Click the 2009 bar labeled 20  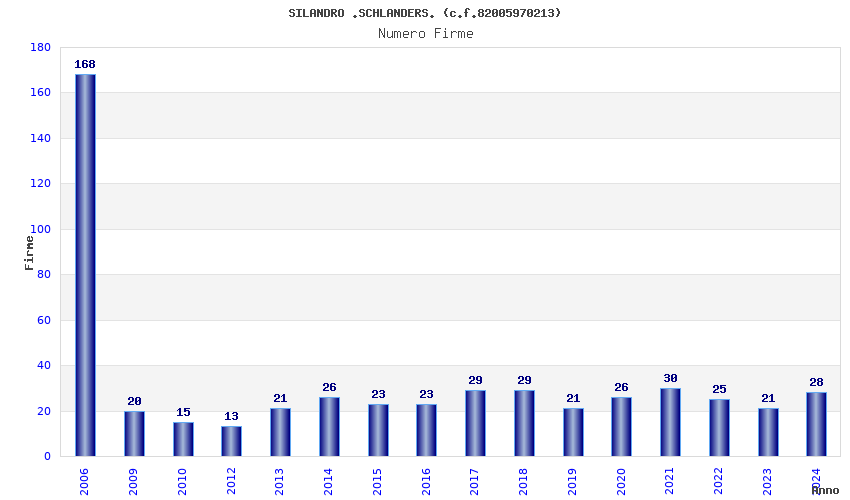134,433
